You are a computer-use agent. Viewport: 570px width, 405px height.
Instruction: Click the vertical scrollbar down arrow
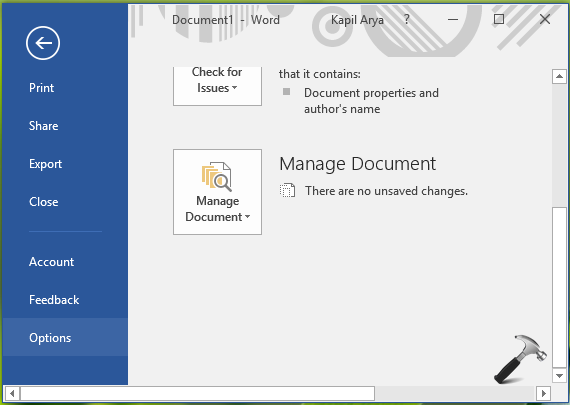pyautogui.click(x=559, y=376)
